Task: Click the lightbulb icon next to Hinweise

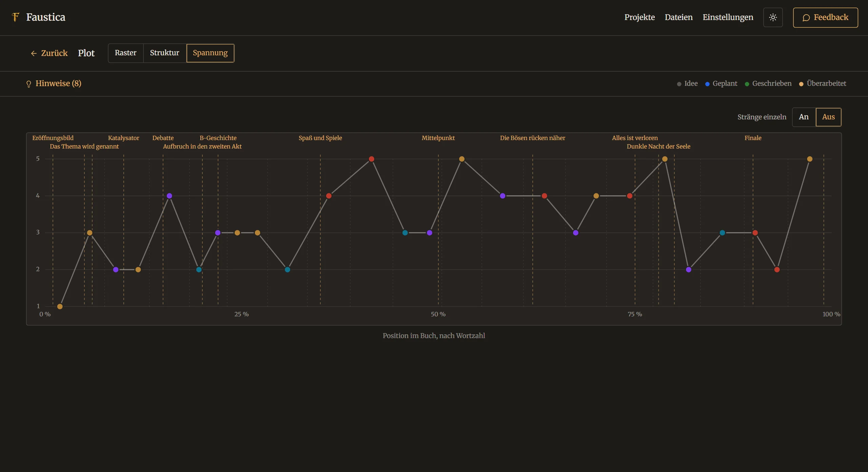Action: coord(29,84)
